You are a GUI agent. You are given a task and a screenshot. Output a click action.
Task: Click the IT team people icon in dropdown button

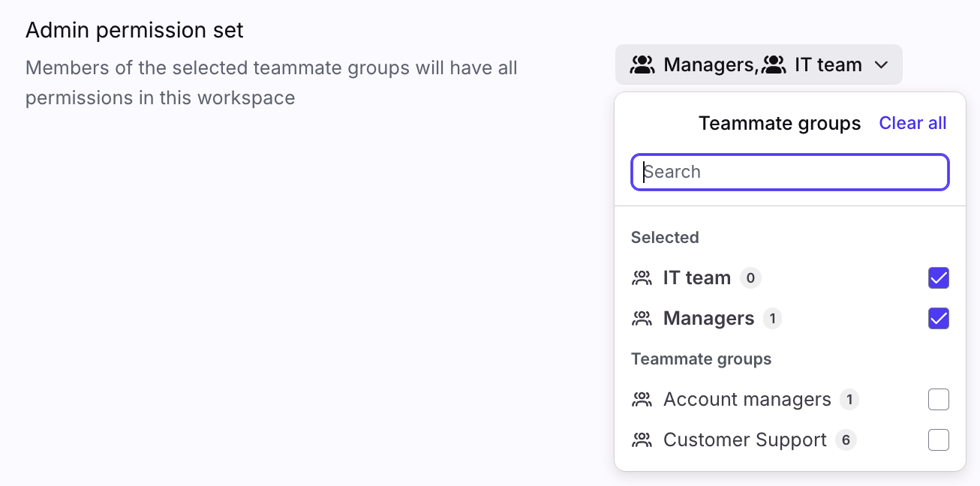(x=774, y=65)
